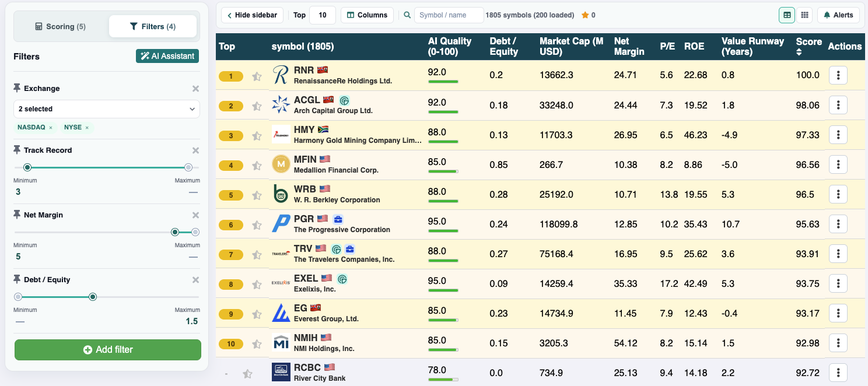Focus the Symbol / name search field
This screenshot has width=868, height=386.
coord(449,15)
